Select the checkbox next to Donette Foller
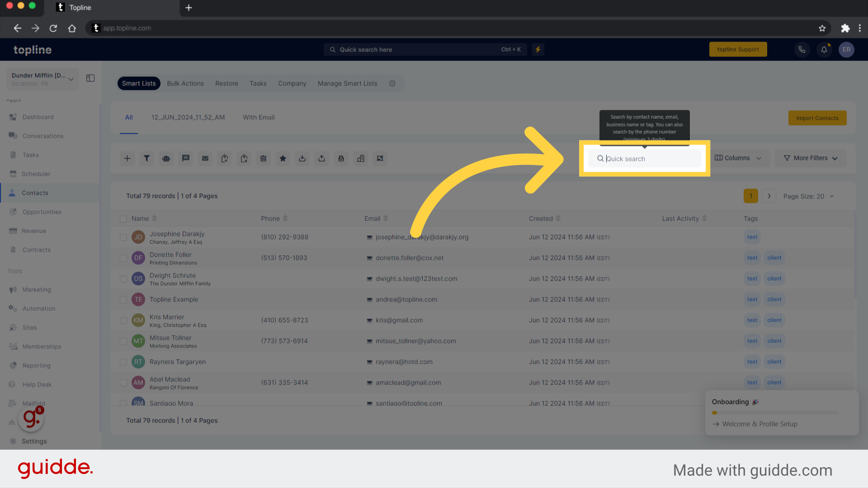Image resolution: width=868 pixels, height=488 pixels. tap(123, 258)
